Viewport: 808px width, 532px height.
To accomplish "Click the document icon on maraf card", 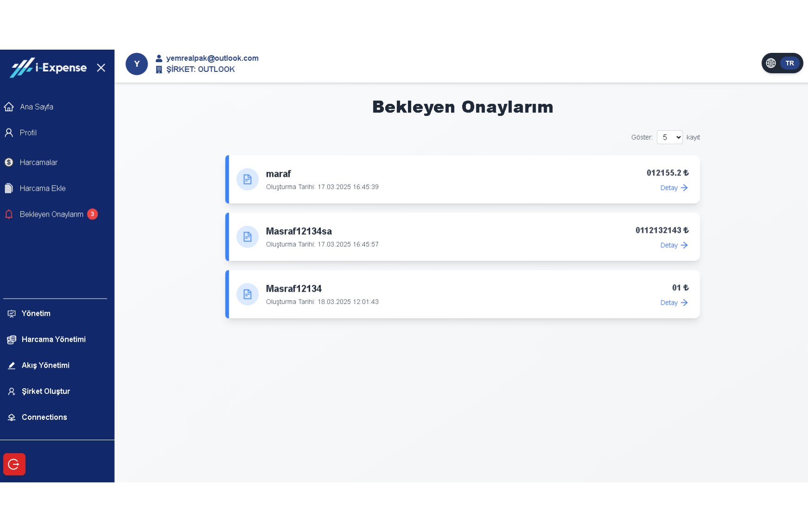I will (247, 179).
